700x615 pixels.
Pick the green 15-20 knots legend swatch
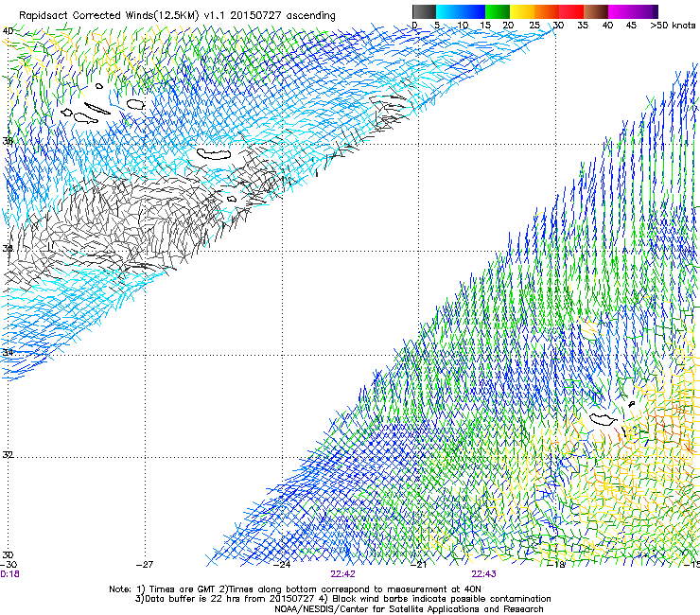click(498, 11)
